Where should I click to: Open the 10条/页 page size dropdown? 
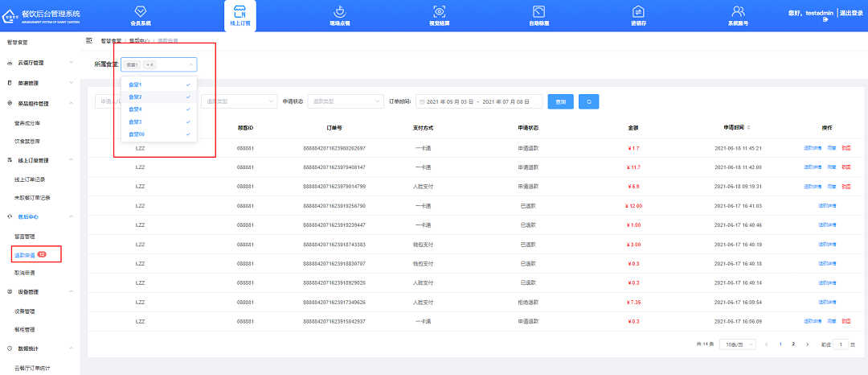tap(738, 344)
